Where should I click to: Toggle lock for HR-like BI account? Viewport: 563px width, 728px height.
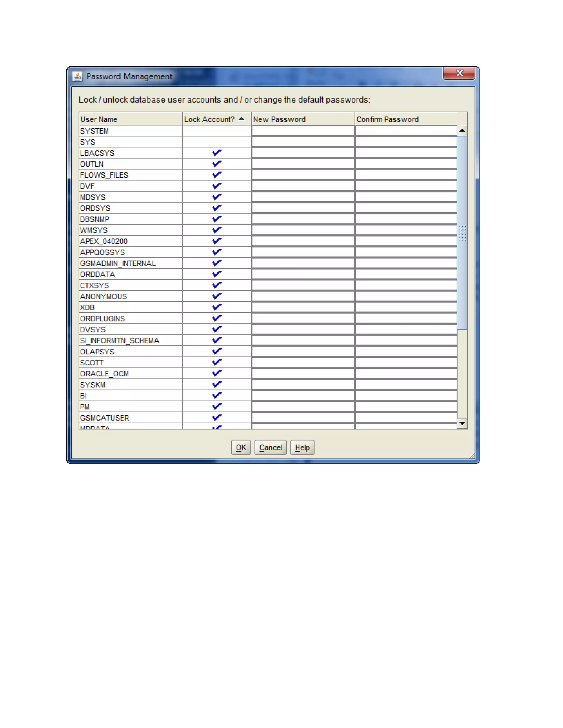pos(217,396)
